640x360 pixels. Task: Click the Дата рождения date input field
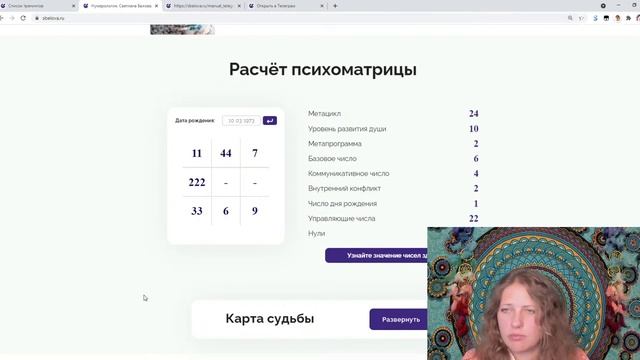point(241,120)
